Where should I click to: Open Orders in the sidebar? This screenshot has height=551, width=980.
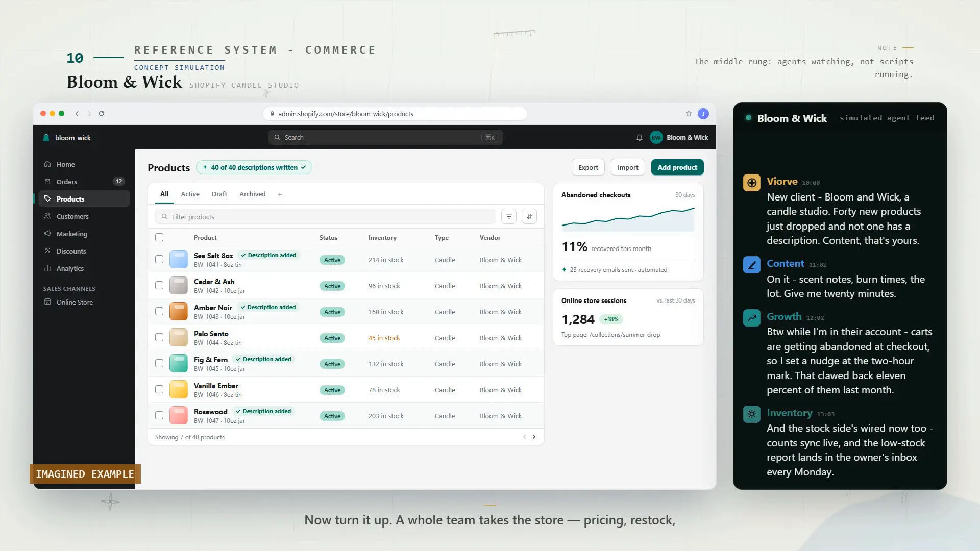click(x=84, y=182)
